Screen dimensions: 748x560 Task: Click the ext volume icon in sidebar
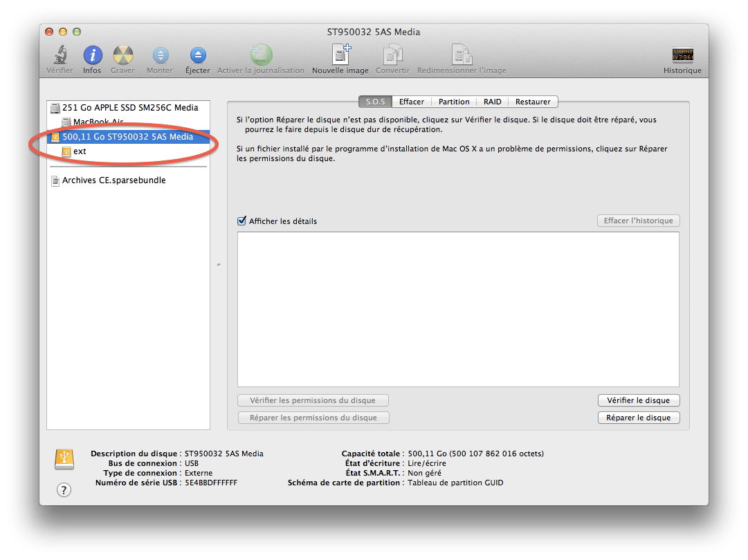click(66, 151)
